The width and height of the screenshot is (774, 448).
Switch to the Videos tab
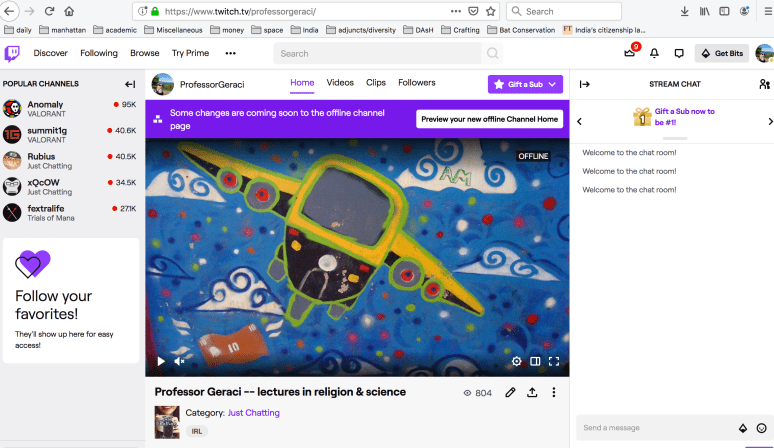click(x=340, y=83)
